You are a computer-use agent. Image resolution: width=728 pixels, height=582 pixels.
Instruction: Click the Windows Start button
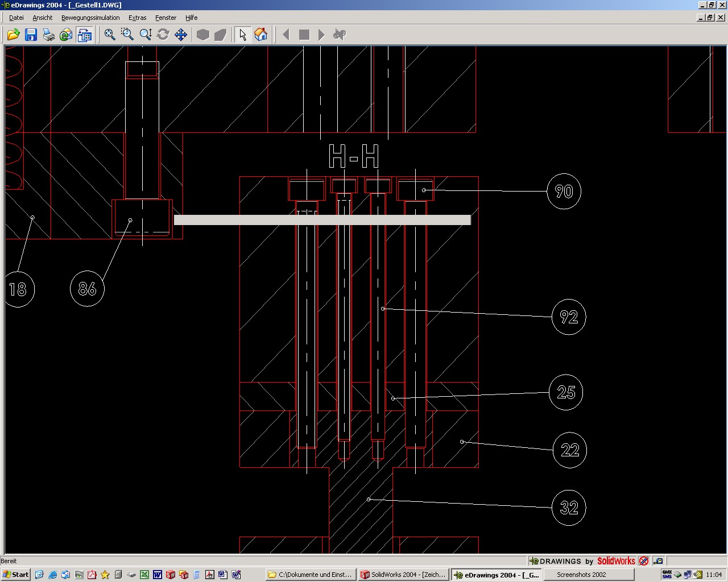coord(16,575)
